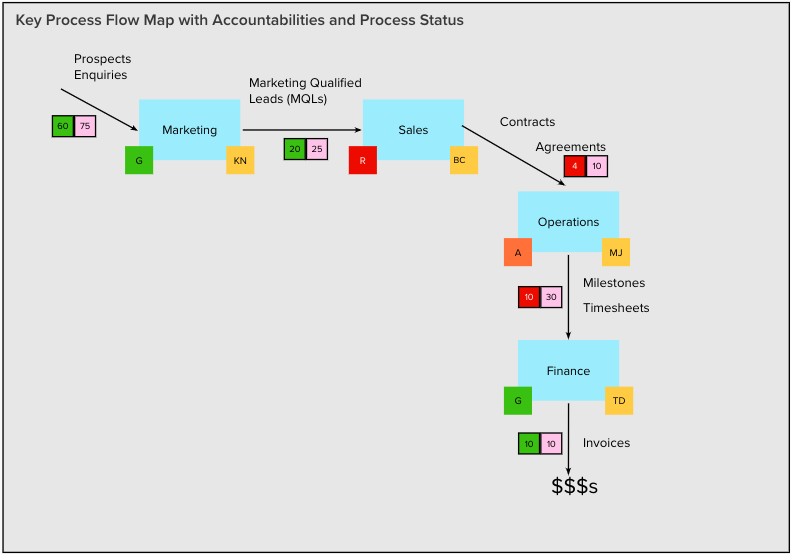Click the green 60 metric box

[63, 126]
